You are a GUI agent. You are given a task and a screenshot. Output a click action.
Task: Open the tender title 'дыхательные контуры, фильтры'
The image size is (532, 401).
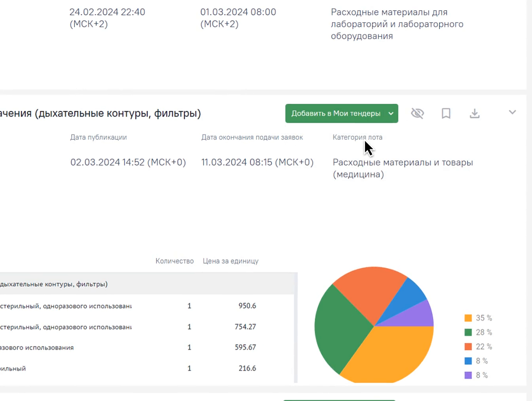click(x=101, y=114)
